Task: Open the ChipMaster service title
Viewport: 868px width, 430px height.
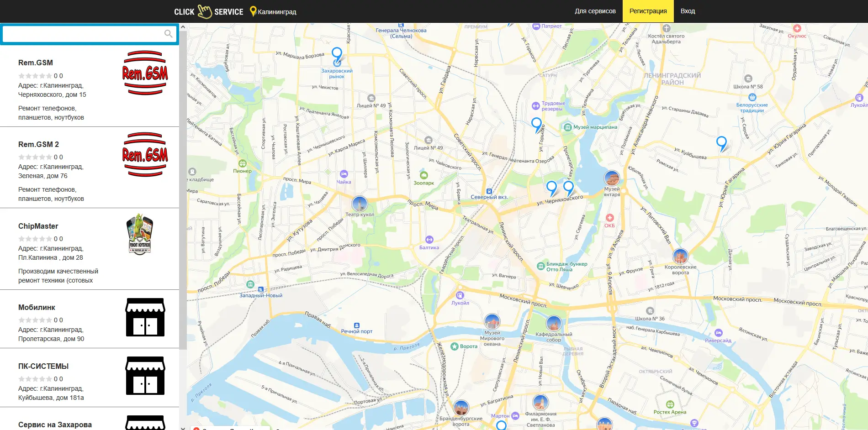Action: coord(38,226)
